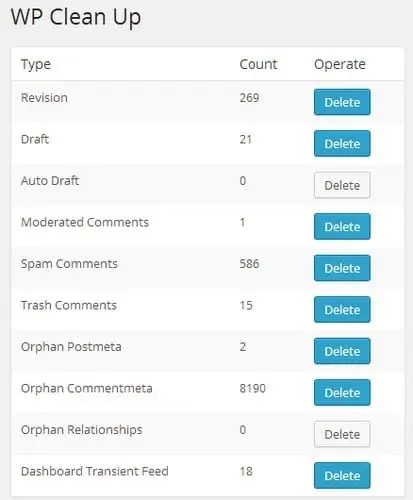Click Delete button for Draft row
413x500 pixels.
[x=342, y=144]
